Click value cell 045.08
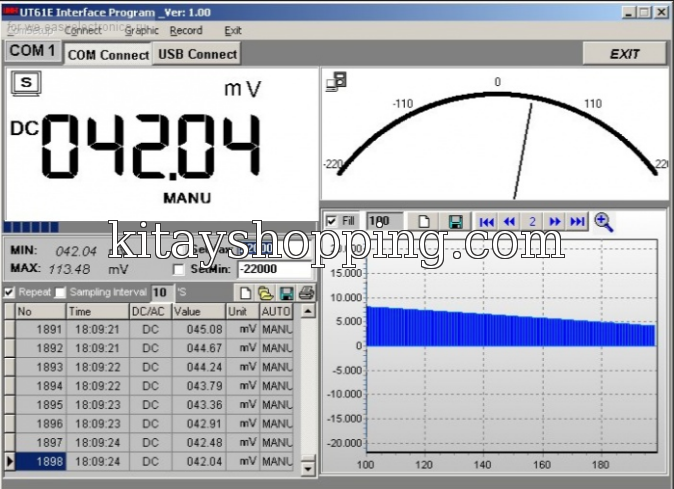This screenshot has height=489, width=674. pos(199,330)
